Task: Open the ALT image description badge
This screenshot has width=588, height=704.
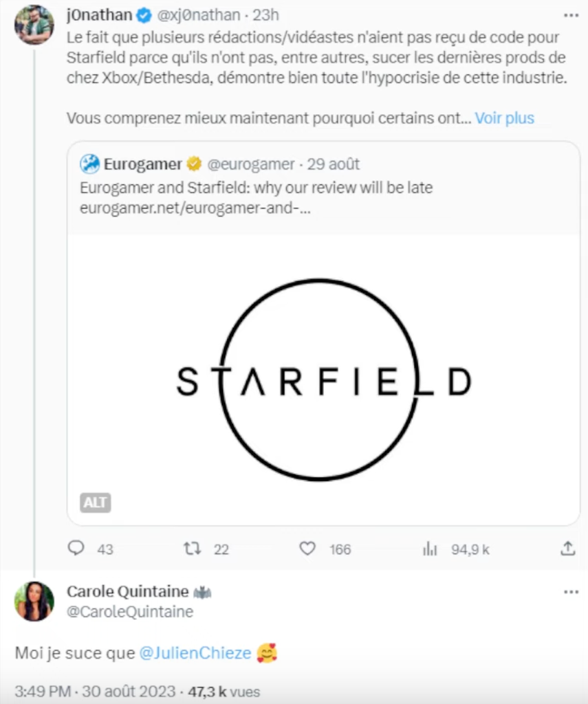Action: click(95, 503)
